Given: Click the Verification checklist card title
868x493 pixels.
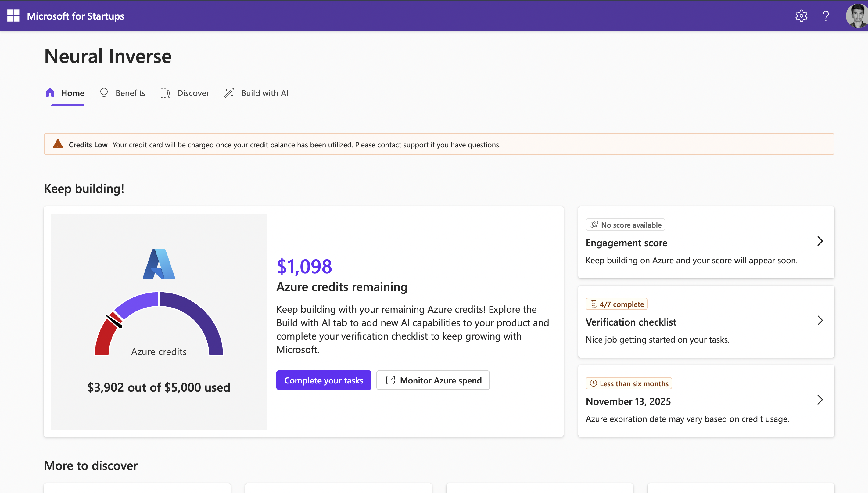Looking at the screenshot, I should (x=631, y=322).
